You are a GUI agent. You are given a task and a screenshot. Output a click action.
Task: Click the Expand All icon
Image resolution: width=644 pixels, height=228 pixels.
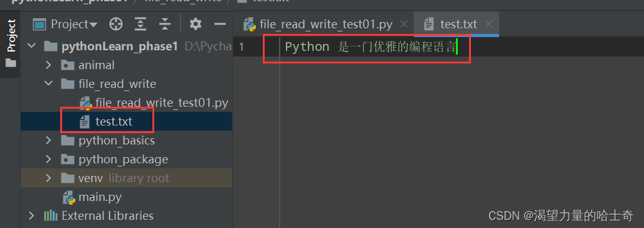click(x=141, y=24)
